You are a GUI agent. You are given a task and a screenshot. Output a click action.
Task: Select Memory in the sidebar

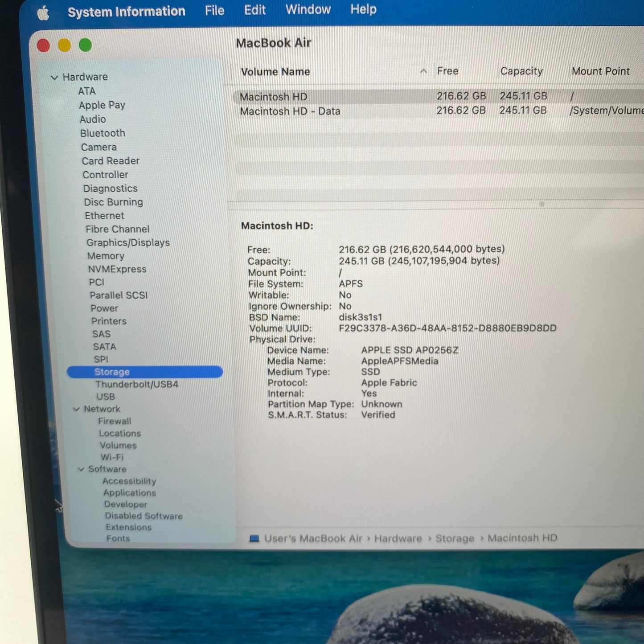coord(106,256)
